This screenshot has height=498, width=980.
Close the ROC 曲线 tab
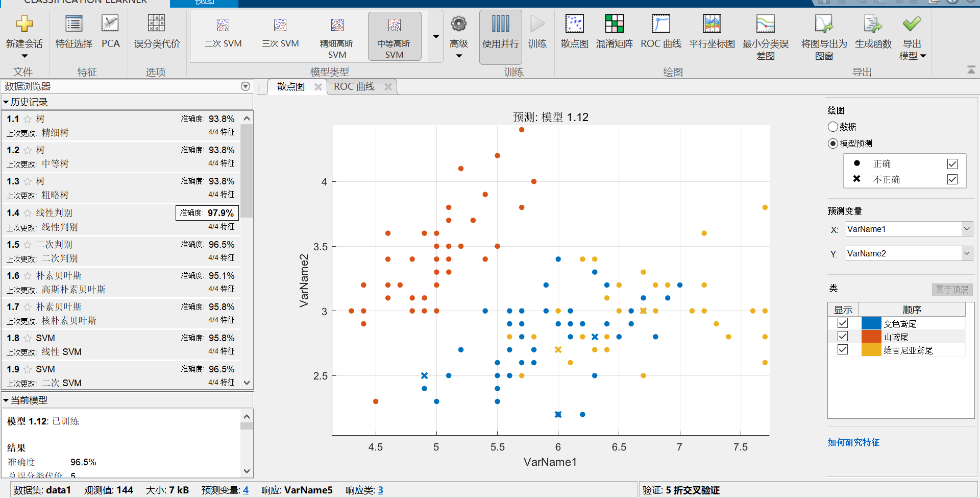coord(388,87)
